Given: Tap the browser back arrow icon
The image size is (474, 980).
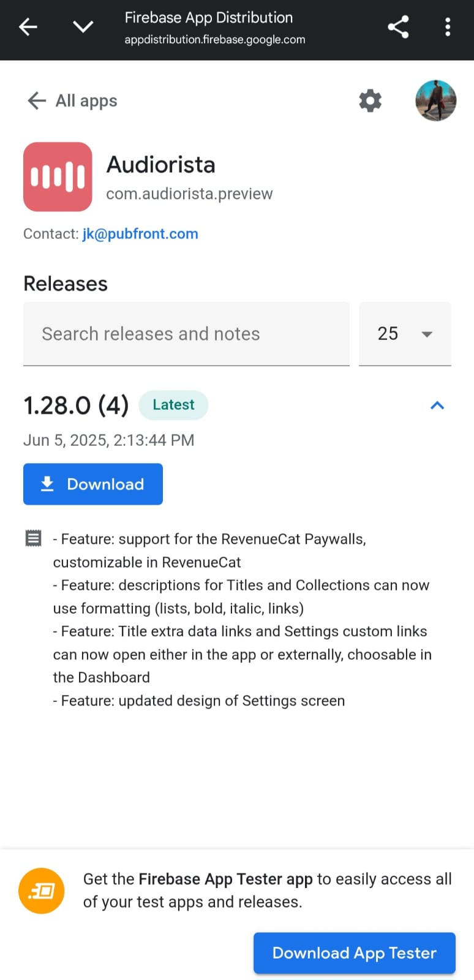Looking at the screenshot, I should [x=28, y=27].
